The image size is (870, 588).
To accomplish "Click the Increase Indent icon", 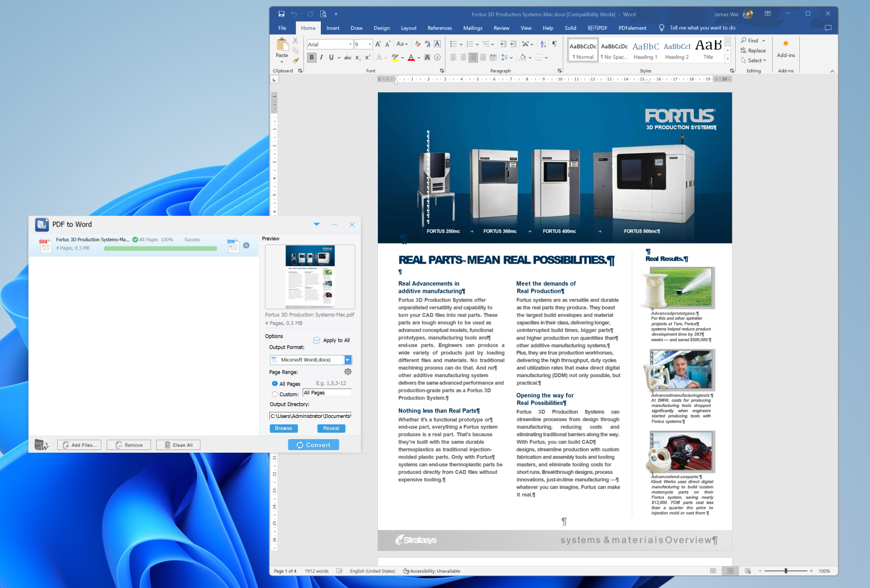I will point(513,44).
